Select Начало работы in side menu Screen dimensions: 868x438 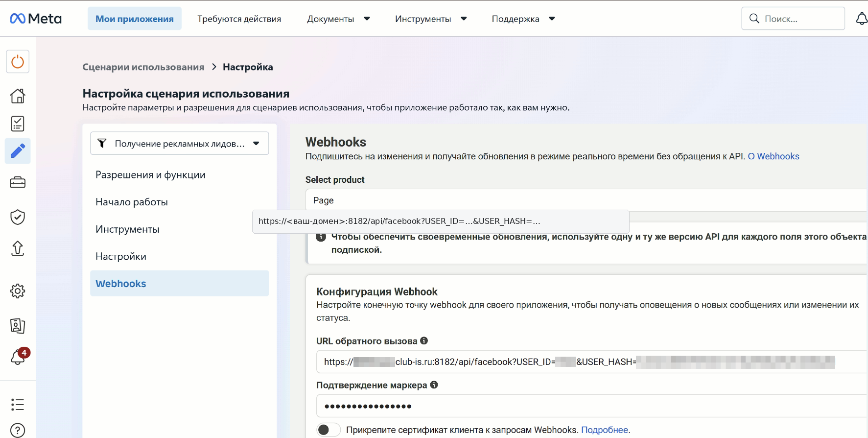tap(132, 202)
